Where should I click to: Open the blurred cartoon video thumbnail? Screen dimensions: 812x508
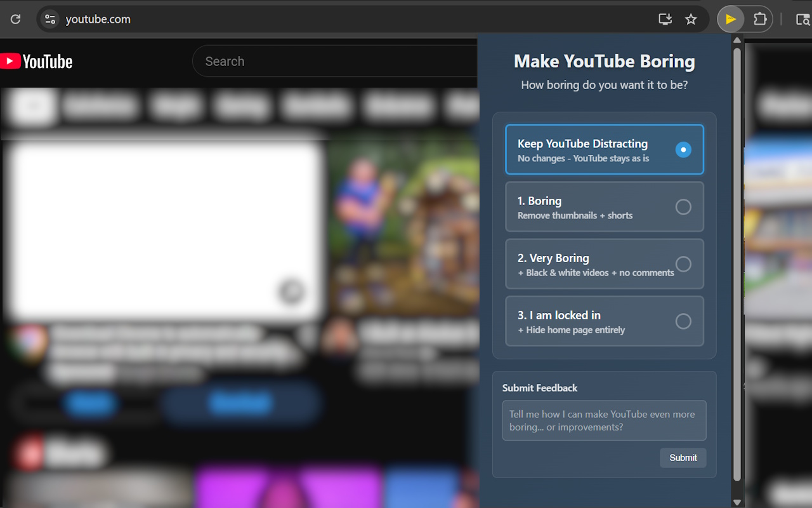(x=403, y=229)
